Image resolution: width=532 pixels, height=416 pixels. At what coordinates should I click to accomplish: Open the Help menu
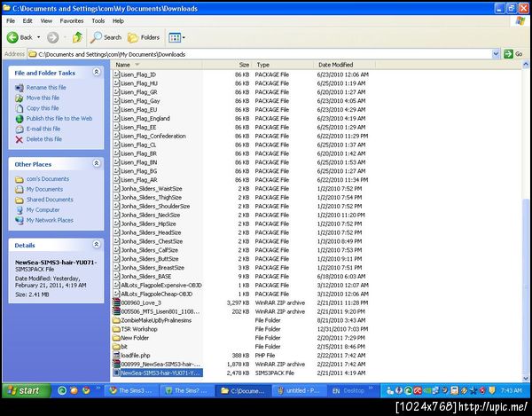(118, 20)
